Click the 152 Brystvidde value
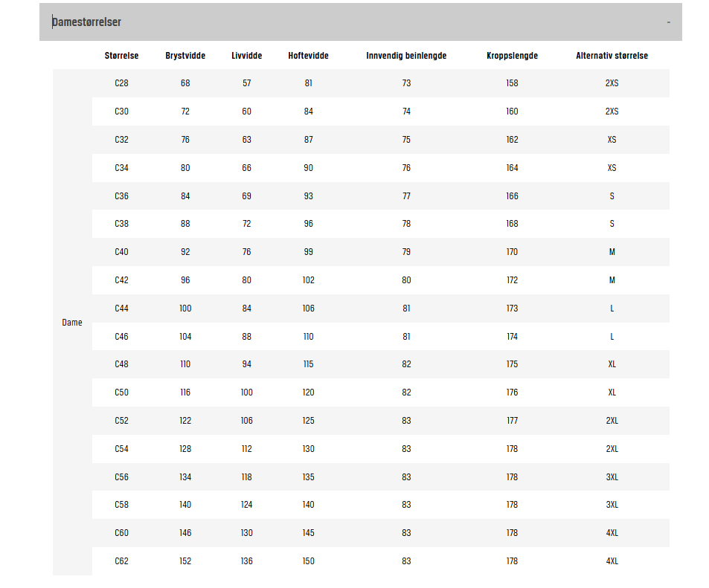The height and width of the screenshot is (588, 709). point(185,561)
